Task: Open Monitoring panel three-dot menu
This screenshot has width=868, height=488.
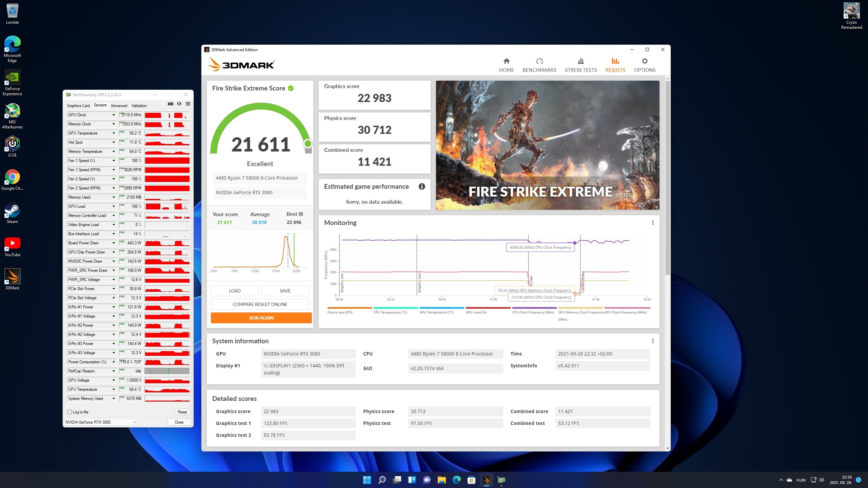Action: click(x=653, y=223)
